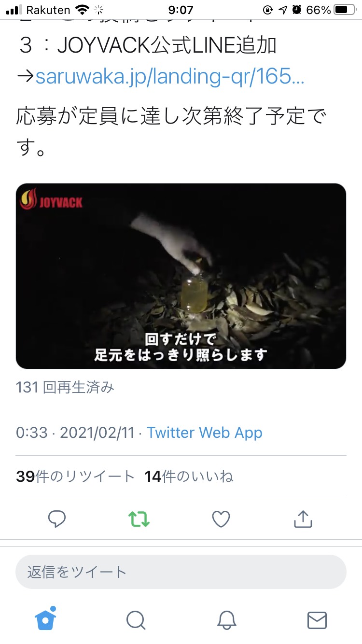Tap the 0:33 · 2021/02/11 timestamp
The height and width of the screenshot is (644, 362).
[75, 432]
